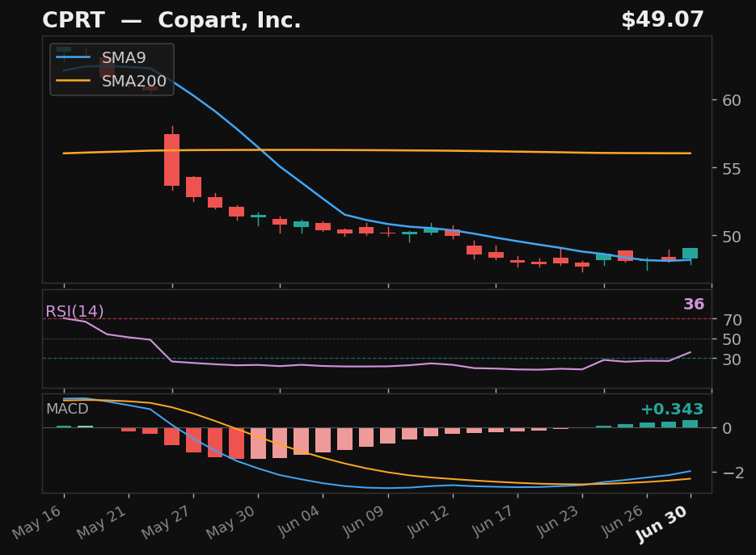Click the May 30 date label
The height and width of the screenshot is (555, 756).
coord(230,522)
